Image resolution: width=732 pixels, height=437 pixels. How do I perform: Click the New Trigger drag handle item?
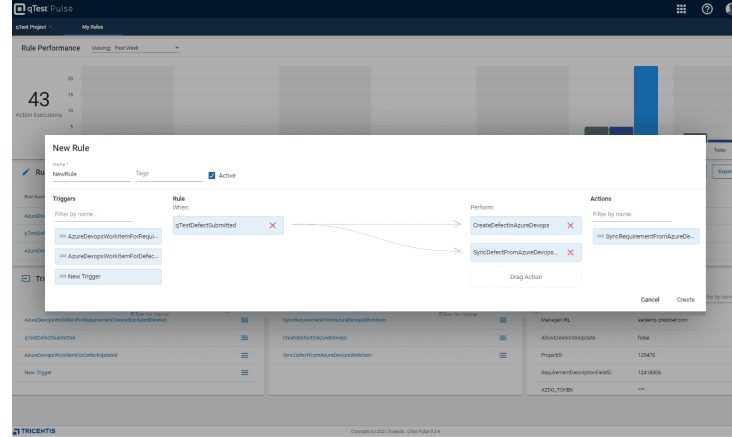click(x=107, y=276)
